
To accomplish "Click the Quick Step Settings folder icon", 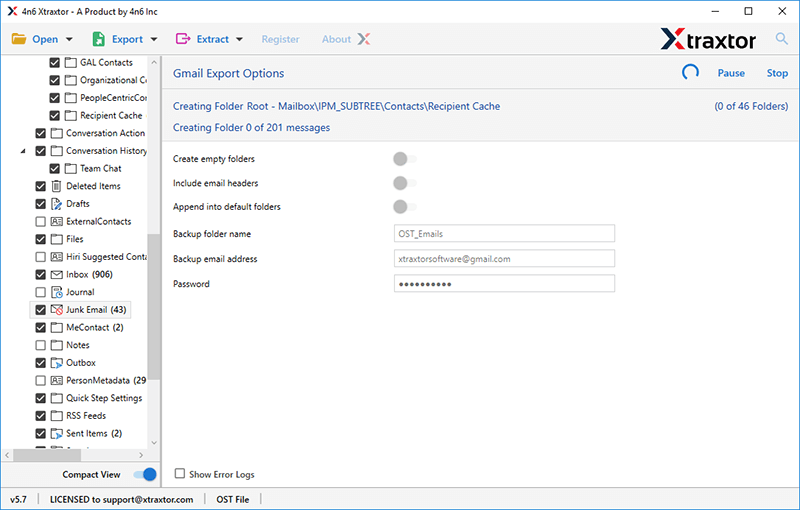I will 57,398.
